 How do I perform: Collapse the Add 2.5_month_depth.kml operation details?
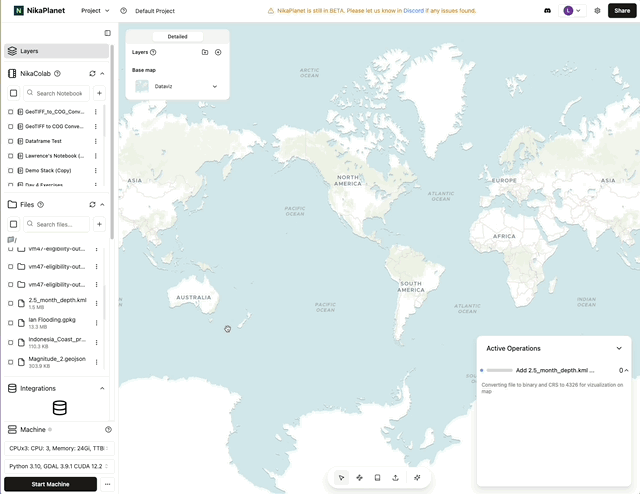(x=627, y=370)
